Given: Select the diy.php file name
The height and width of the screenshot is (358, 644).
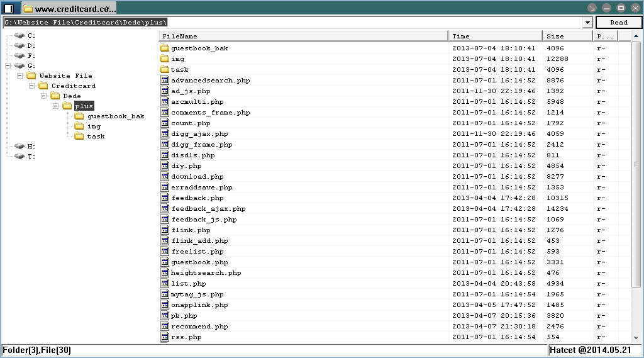Looking at the screenshot, I should click(x=186, y=166).
